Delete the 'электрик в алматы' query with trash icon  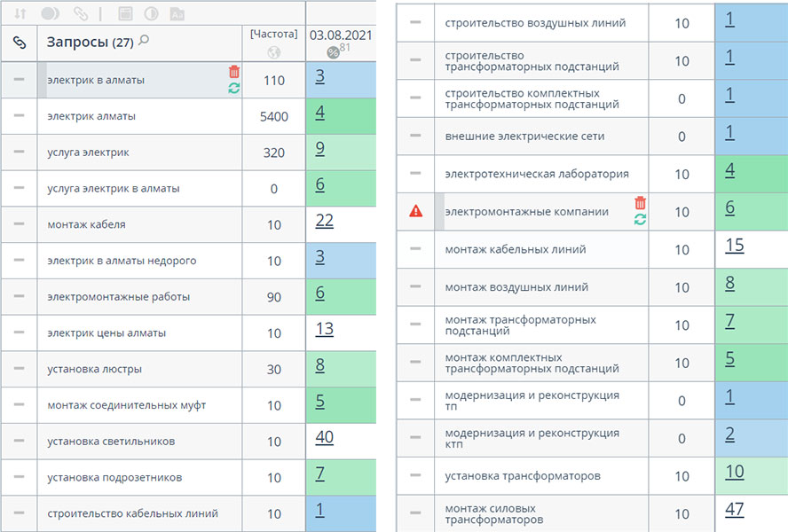pyautogui.click(x=233, y=72)
